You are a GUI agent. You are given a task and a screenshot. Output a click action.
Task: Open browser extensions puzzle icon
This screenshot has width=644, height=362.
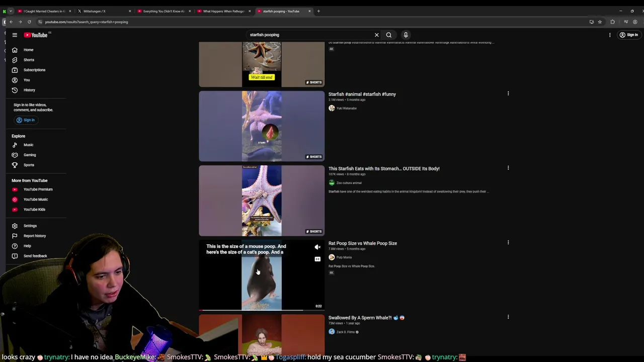(612, 22)
